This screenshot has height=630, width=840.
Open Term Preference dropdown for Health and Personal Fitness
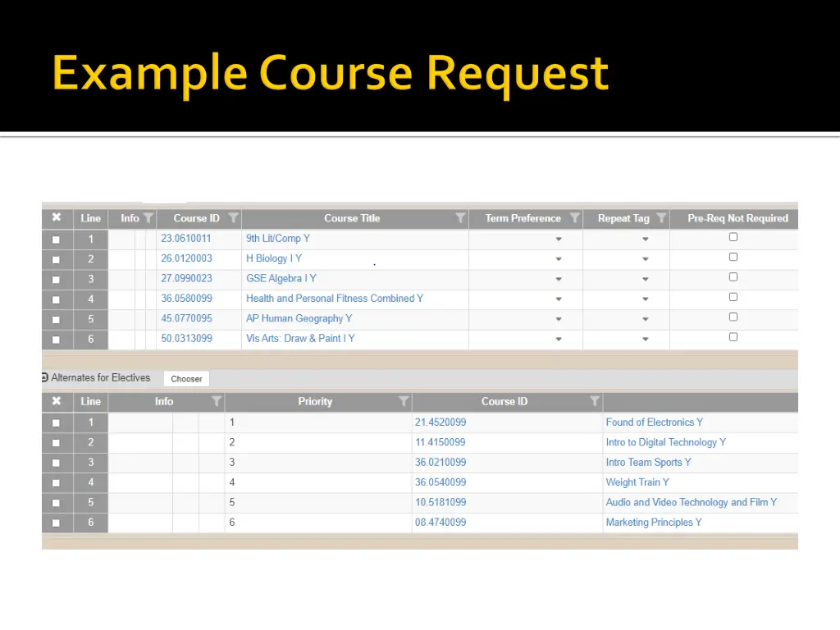coord(558,299)
